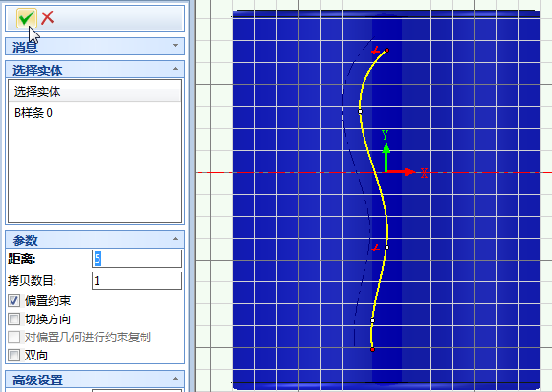Click into the 距离 input field

[137, 259]
